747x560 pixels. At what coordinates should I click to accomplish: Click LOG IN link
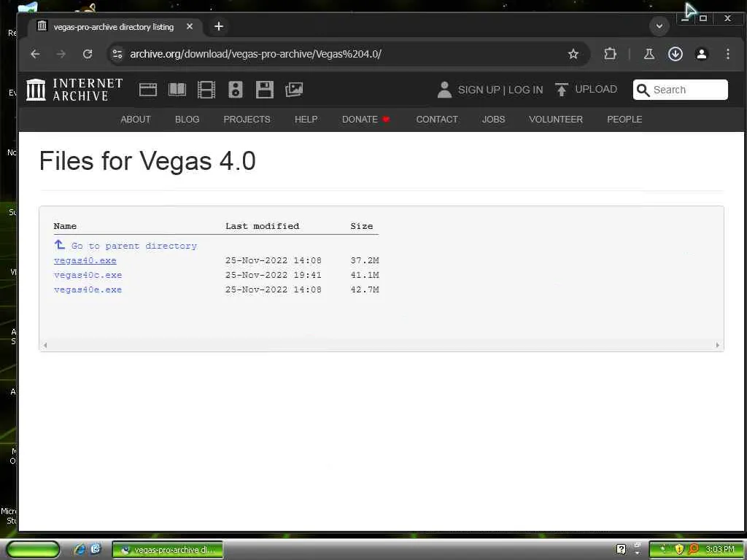click(x=525, y=90)
